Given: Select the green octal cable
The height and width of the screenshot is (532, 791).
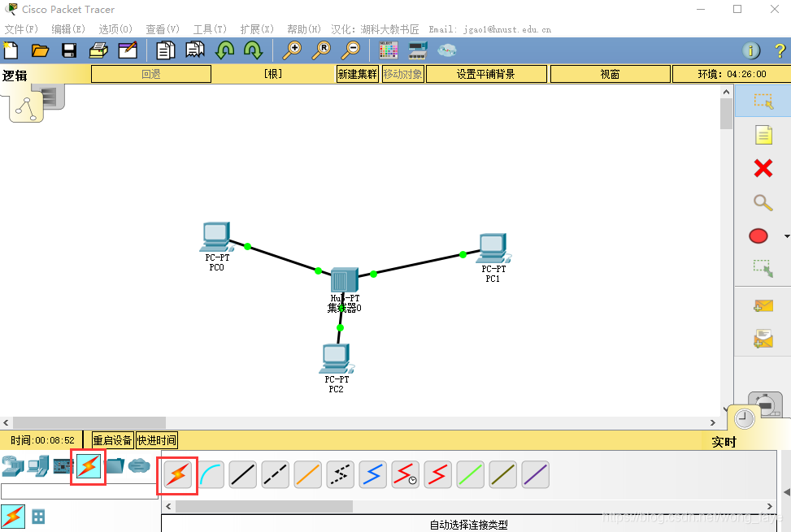Looking at the screenshot, I should point(470,475).
